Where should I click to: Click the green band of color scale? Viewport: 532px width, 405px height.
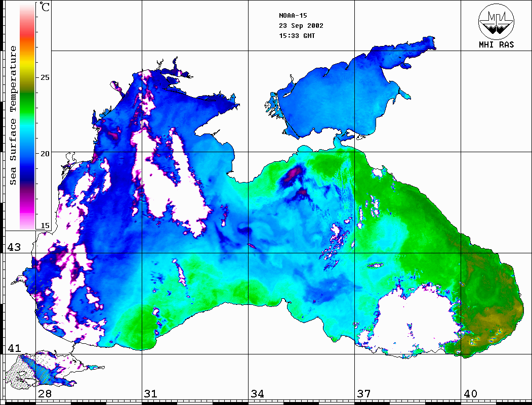(x=27, y=103)
